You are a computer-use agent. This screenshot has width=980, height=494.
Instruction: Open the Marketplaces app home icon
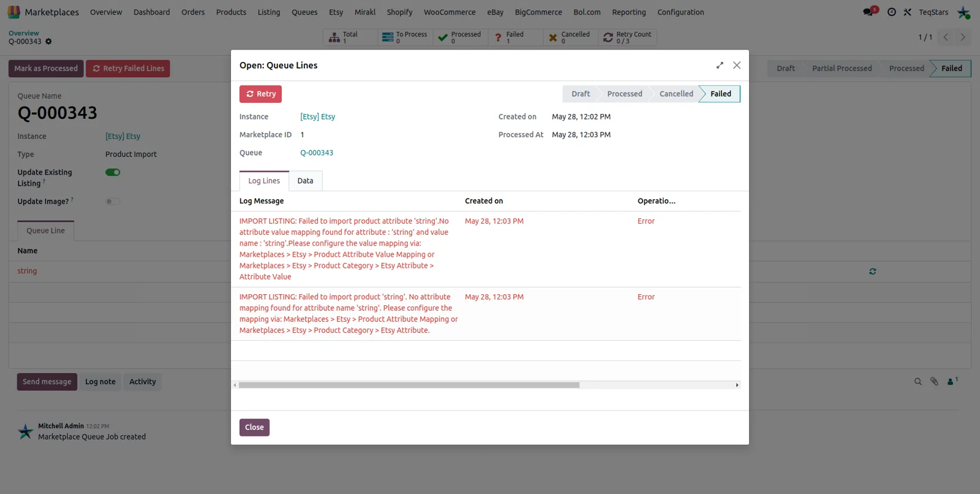(13, 12)
